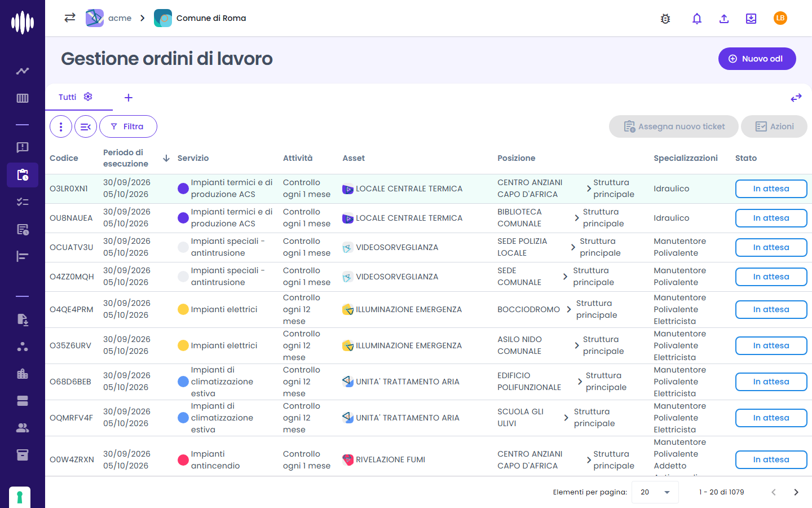
Task: Open acme breadcrumb
Action: (x=109, y=18)
